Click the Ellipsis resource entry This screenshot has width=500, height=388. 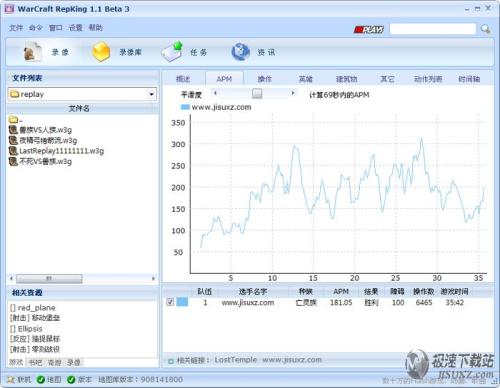point(26,329)
